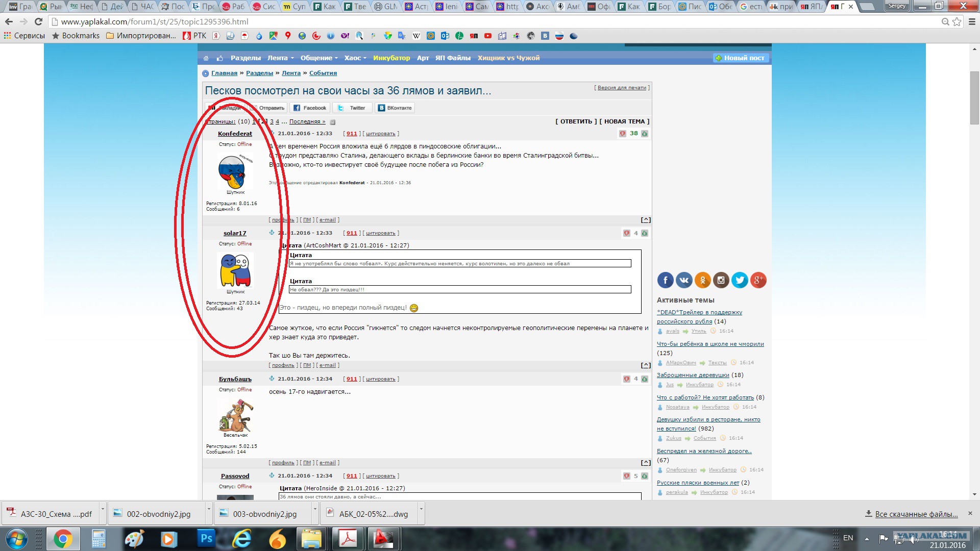Open the Разделы item in forum navigation bar
Viewport: 980px width, 551px height.
point(246,58)
